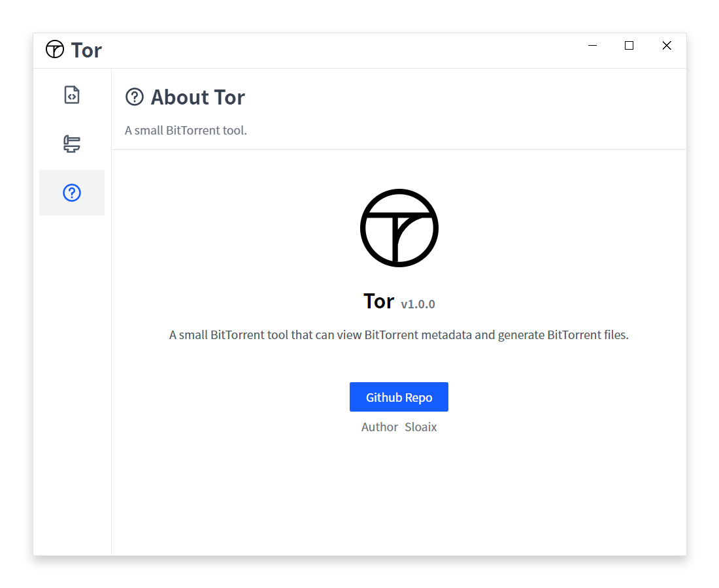The width and height of the screenshot is (719, 588).
Task: Click the question icon beside About Tor heading
Action: point(135,97)
